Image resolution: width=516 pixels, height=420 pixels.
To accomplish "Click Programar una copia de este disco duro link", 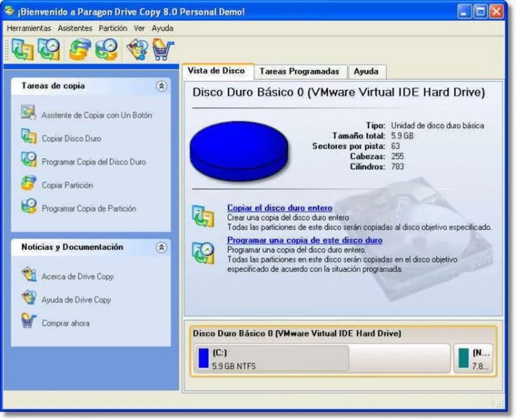I will [305, 240].
